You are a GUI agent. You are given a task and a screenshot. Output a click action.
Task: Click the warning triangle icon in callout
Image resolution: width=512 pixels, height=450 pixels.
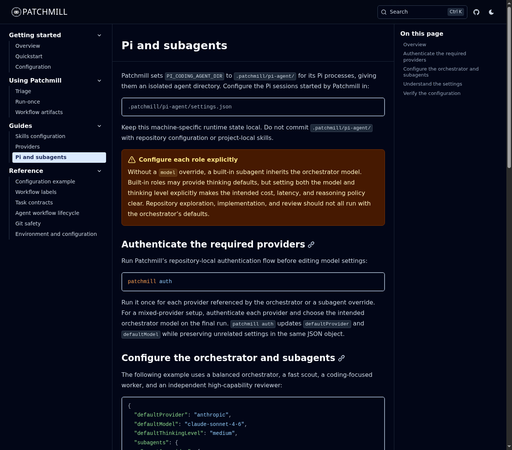click(132, 160)
